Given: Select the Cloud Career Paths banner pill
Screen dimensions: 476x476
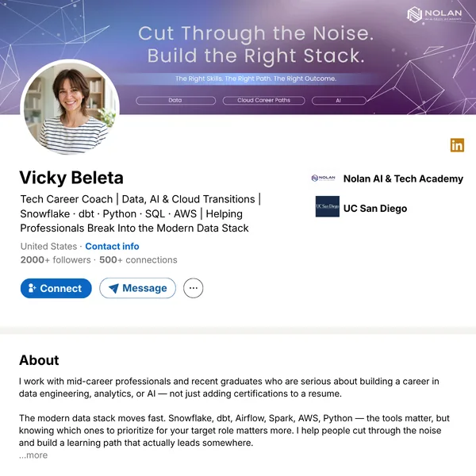Looking at the screenshot, I should [x=264, y=101].
